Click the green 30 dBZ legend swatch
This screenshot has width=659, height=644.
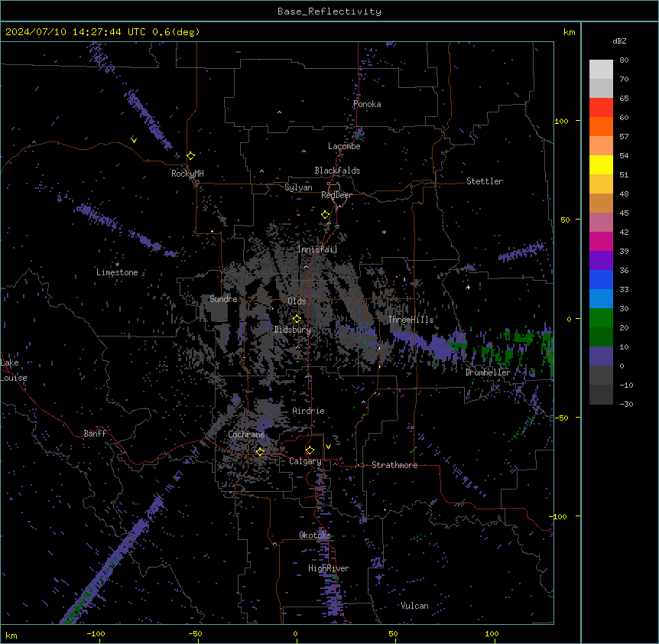tap(601, 318)
